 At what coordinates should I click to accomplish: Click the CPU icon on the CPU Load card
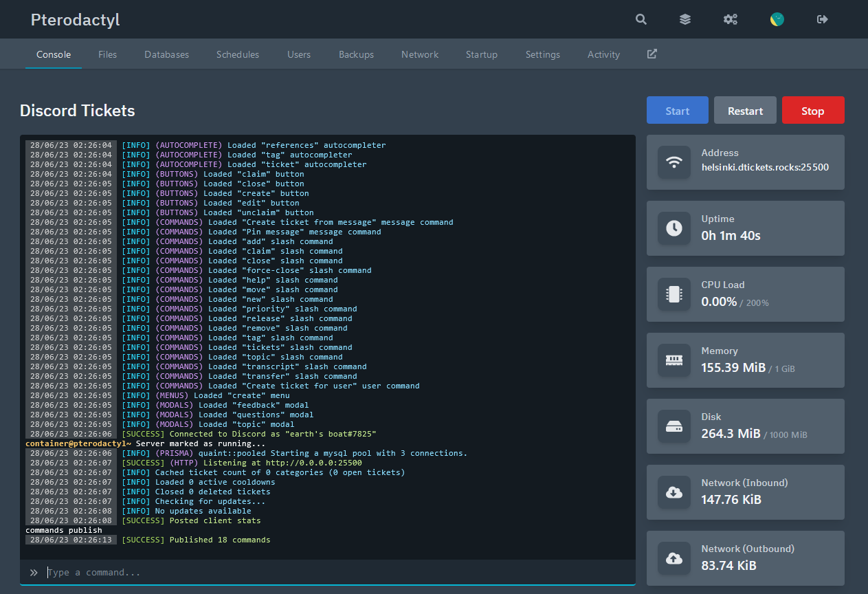(674, 294)
